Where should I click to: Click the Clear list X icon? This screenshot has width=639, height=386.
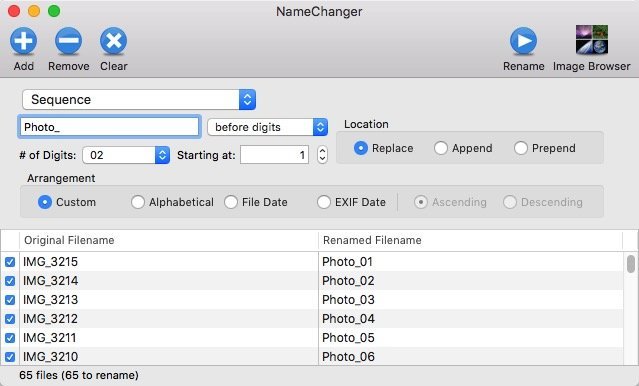(114, 41)
